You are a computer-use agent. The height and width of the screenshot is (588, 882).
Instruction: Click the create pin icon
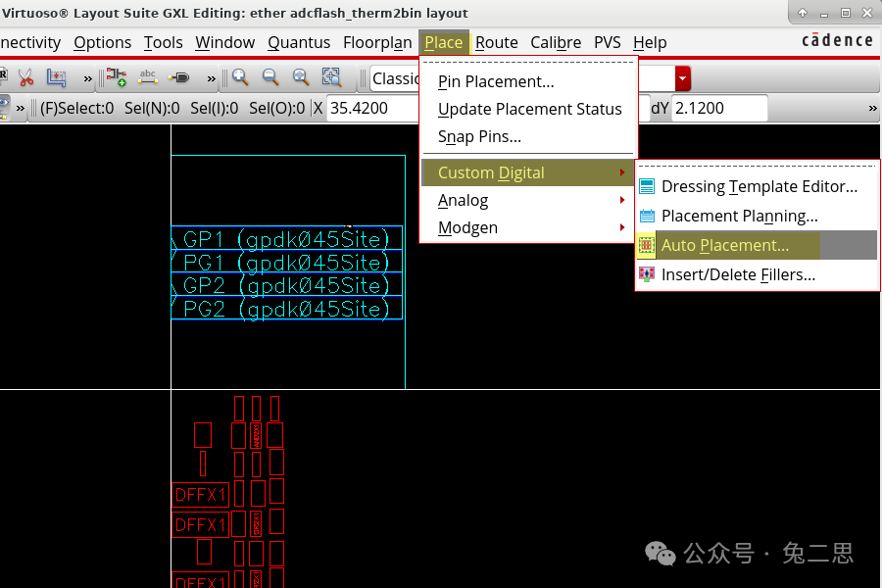tap(179, 77)
